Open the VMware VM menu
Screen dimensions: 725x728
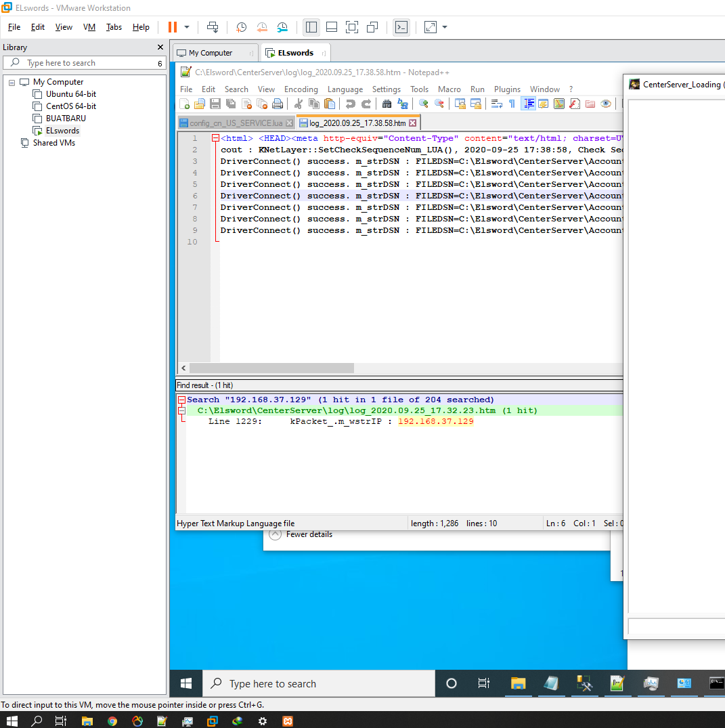click(x=89, y=27)
